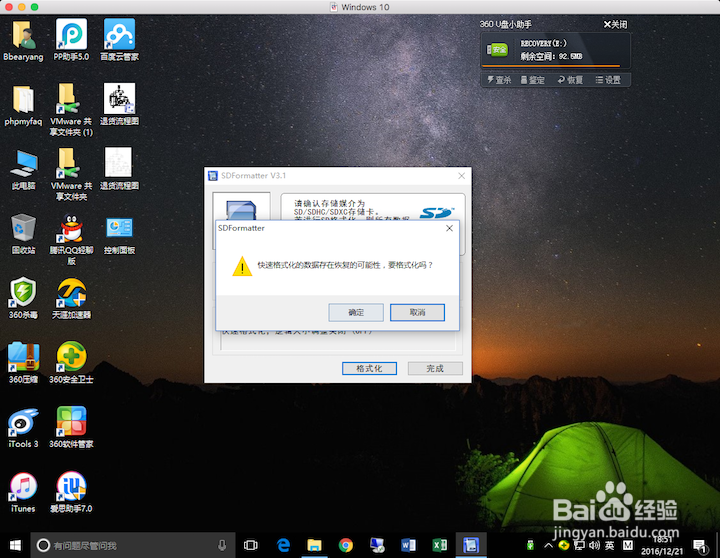Launch Google Chrome from the taskbar
This screenshot has width=720, height=558.
click(x=346, y=545)
